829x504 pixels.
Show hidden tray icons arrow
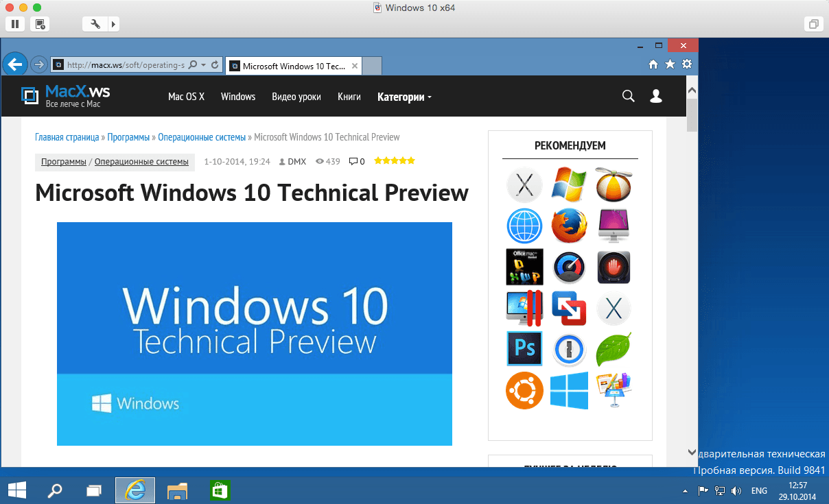click(x=685, y=491)
